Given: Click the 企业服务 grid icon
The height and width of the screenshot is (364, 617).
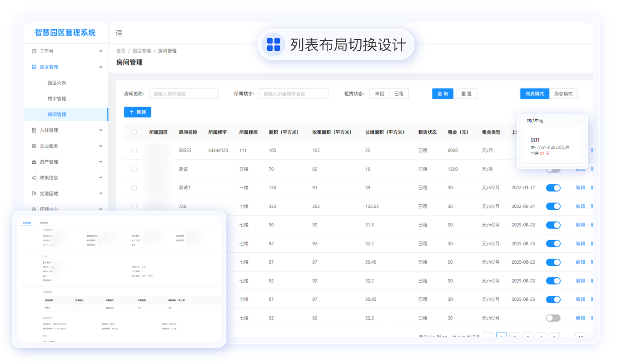Looking at the screenshot, I should coord(34,146).
